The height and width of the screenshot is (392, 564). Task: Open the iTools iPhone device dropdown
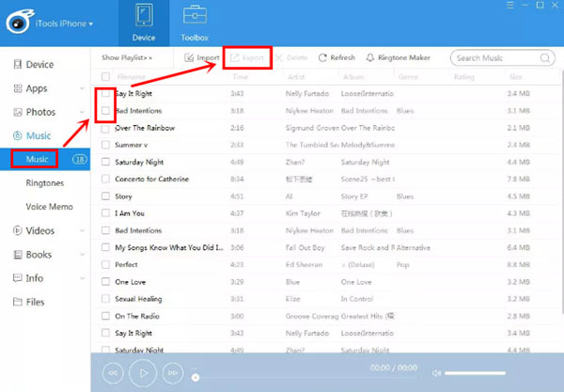(x=64, y=23)
